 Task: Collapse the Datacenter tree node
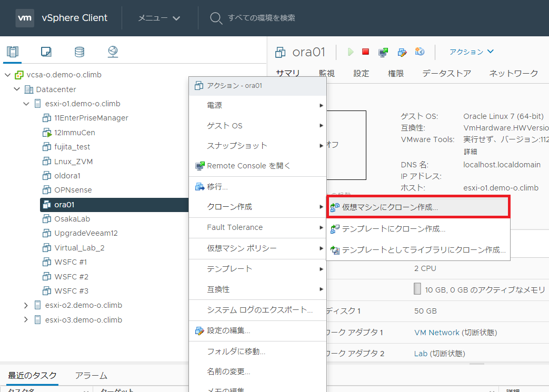[17, 89]
